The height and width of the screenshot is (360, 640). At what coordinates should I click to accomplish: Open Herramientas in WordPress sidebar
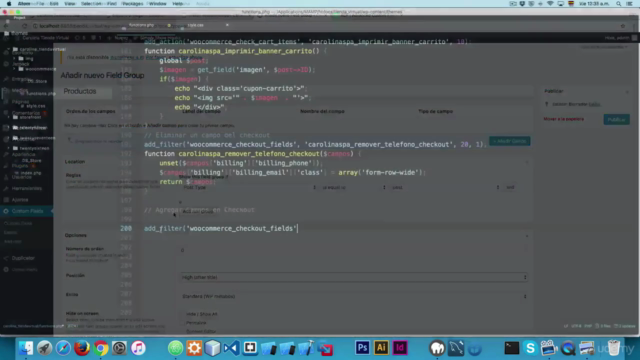[27, 188]
